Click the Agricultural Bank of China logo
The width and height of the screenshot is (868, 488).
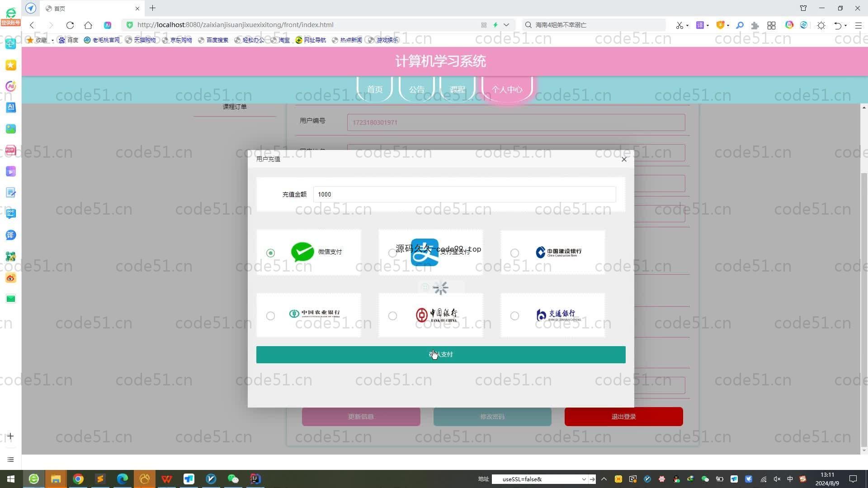[x=315, y=314]
